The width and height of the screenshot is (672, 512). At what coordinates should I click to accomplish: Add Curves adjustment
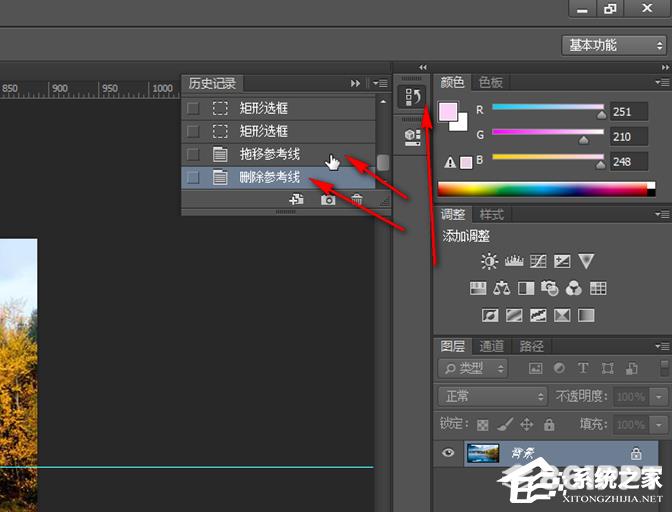(x=538, y=261)
